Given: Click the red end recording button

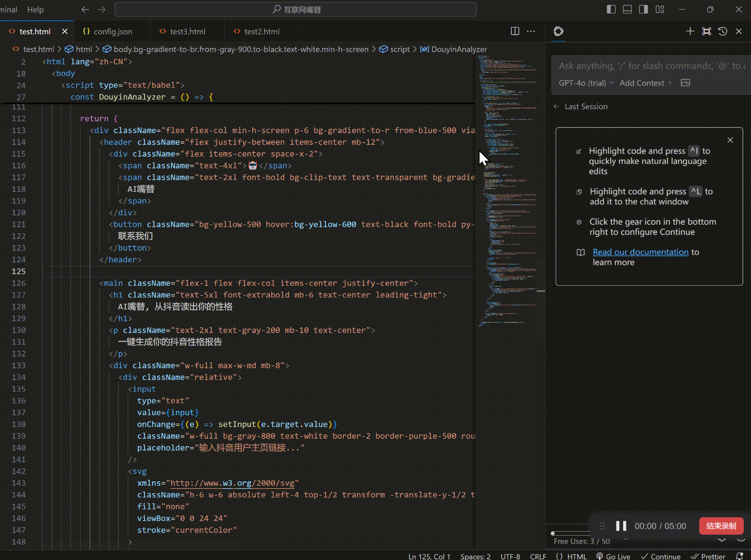Looking at the screenshot, I should [x=721, y=526].
